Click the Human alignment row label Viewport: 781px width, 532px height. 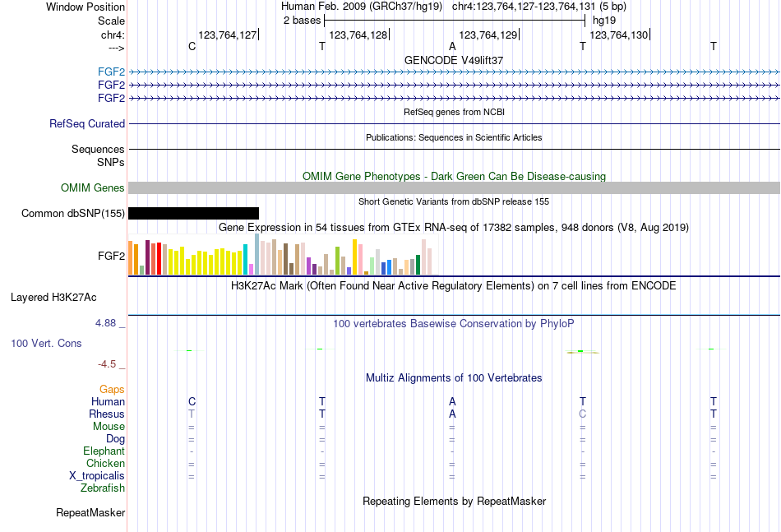[108, 401]
